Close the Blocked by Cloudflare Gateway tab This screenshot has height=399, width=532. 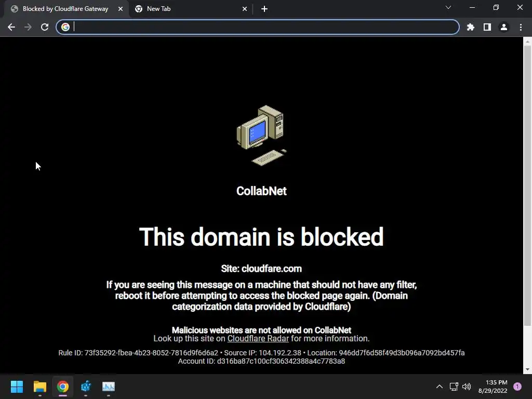coord(121,9)
